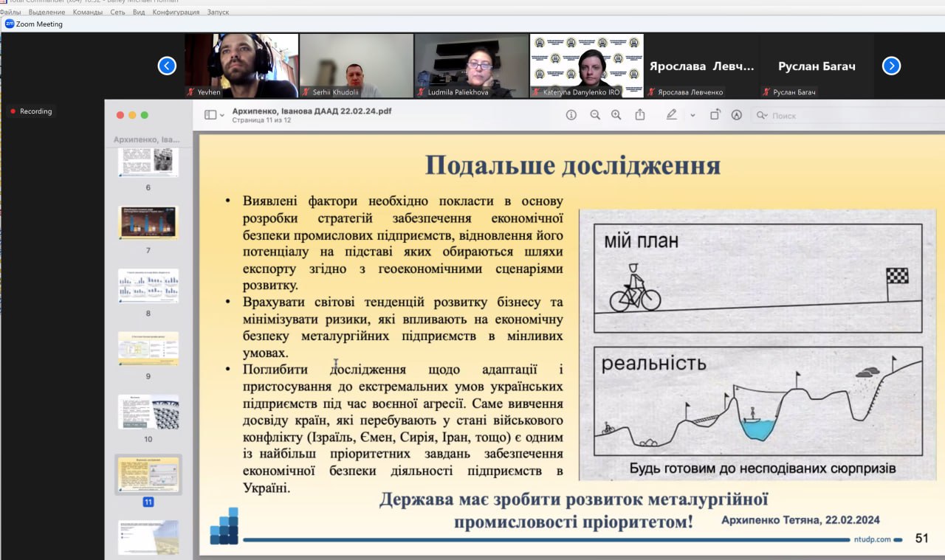Select the highlight pen tool
The width and height of the screenshot is (945, 560).
[671, 115]
